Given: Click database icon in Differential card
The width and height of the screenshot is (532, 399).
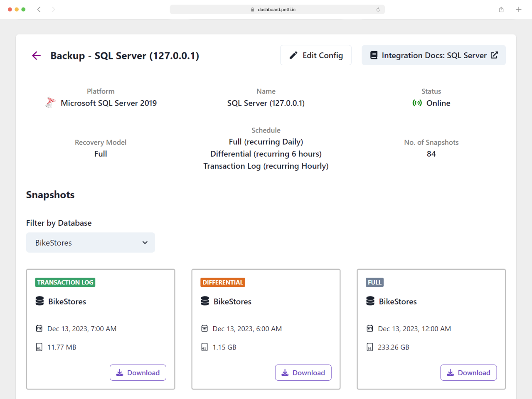Looking at the screenshot, I should tap(205, 301).
